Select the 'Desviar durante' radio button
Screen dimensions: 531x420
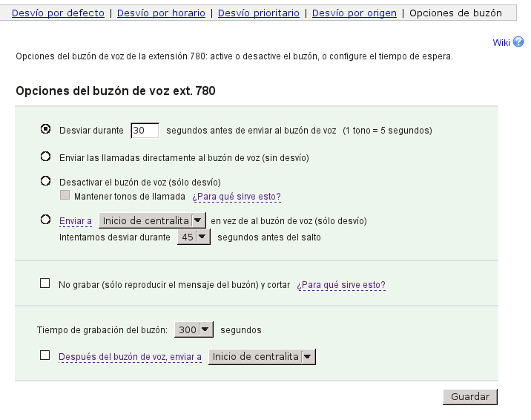(45, 129)
